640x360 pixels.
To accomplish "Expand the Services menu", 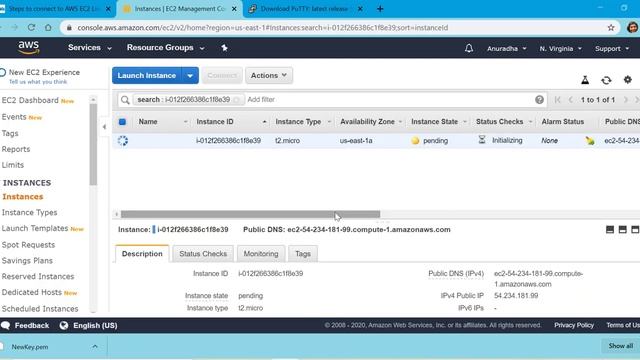I will tap(90, 48).
